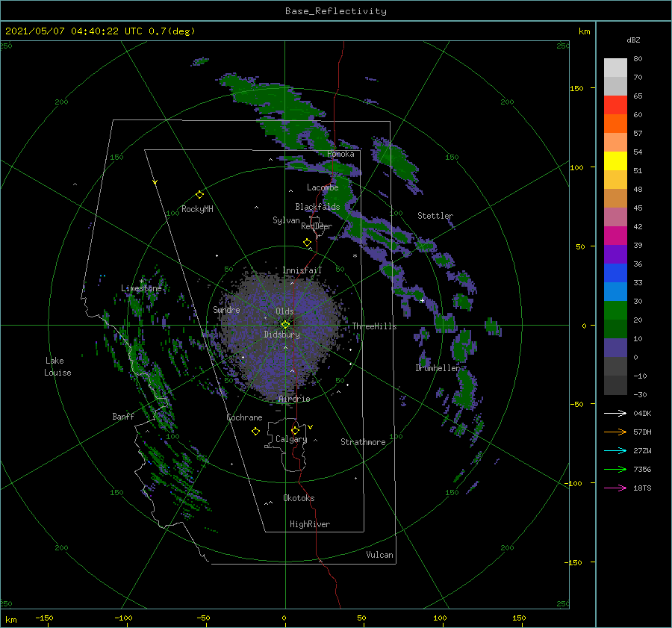The width and height of the screenshot is (672, 628).
Task: Click the Innisfail label
Action: coord(302,270)
